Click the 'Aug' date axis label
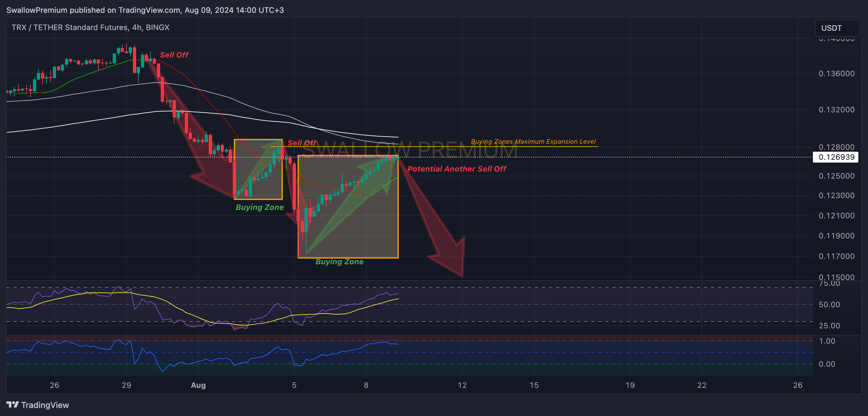The image size is (868, 416). [x=198, y=385]
